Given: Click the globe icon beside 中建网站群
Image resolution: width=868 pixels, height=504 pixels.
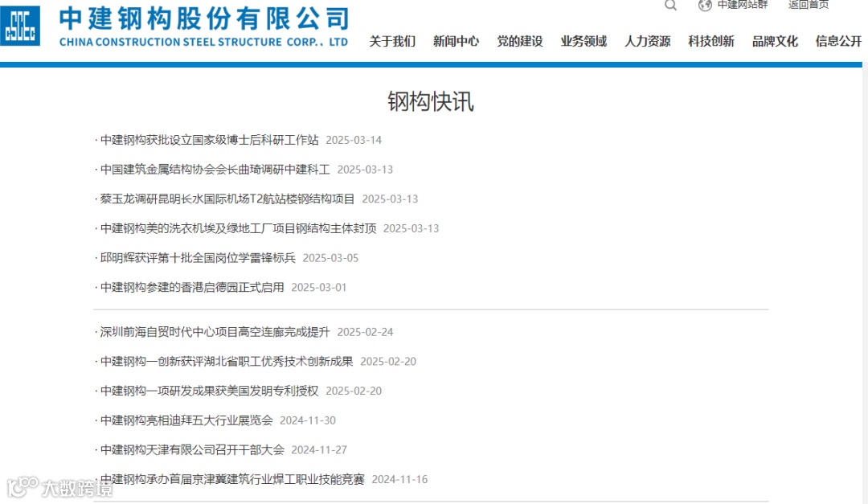Looking at the screenshot, I should 705,5.
